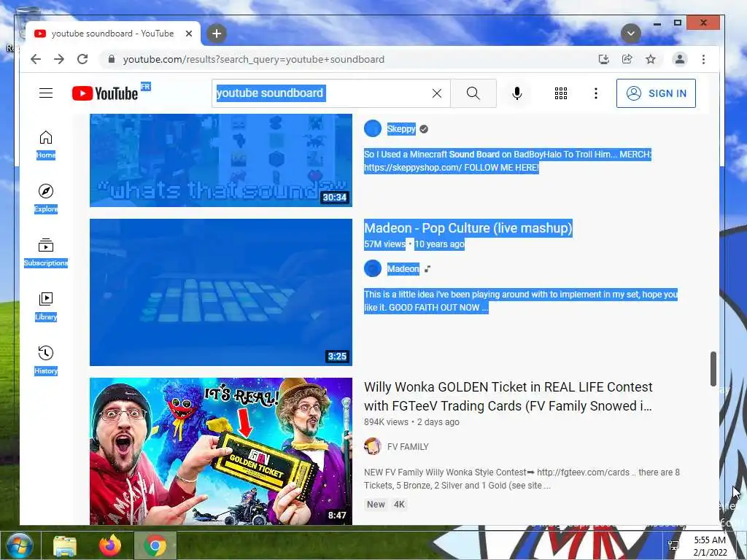Image resolution: width=747 pixels, height=560 pixels.
Task: Go forward in Chrome
Action: point(59,59)
